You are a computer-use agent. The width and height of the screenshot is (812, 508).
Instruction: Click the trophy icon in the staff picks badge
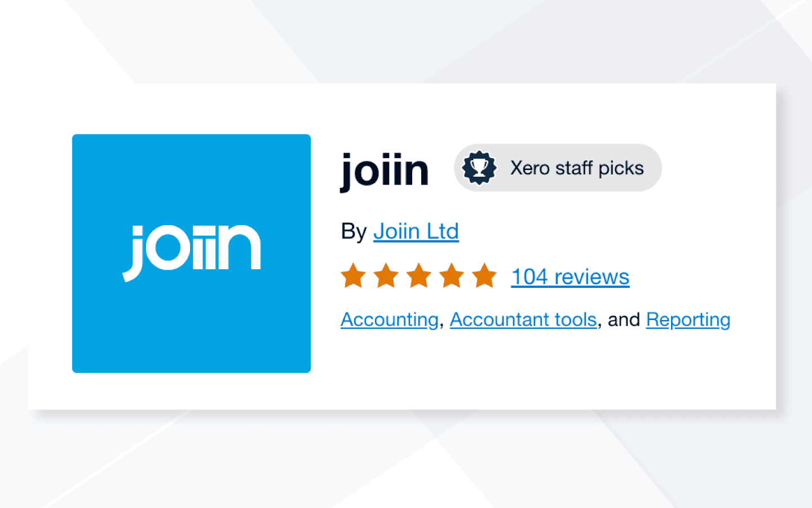coord(480,167)
